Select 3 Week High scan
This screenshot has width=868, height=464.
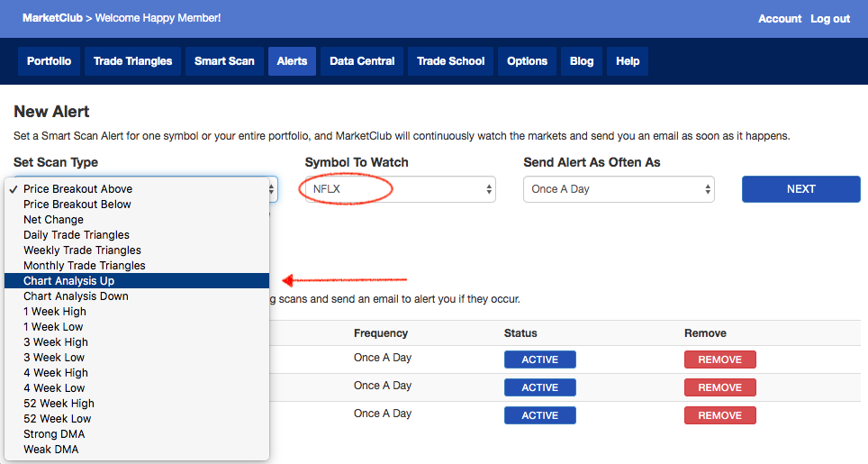pyautogui.click(x=137, y=342)
